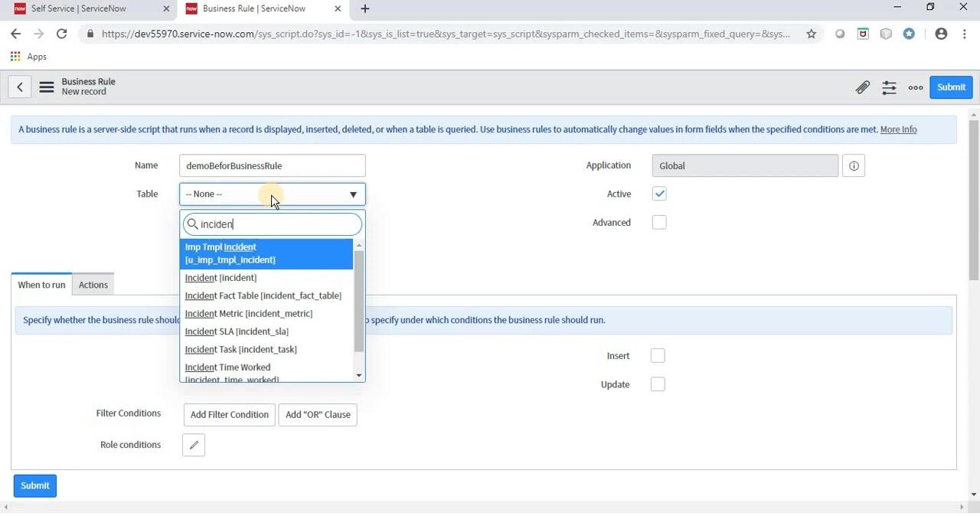Screen dimensions: 980x516
Task: Click the gray cube extension icon
Action: click(x=886, y=34)
